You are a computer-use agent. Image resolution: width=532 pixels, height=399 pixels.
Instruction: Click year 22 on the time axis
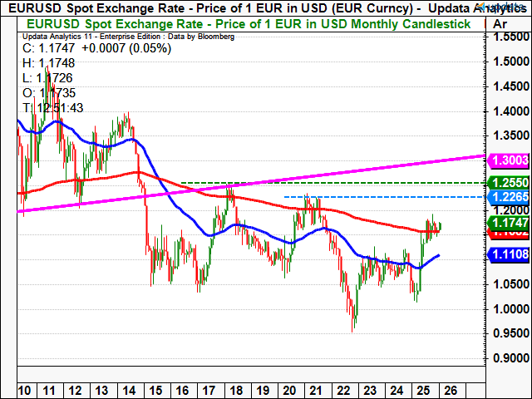coord(342,391)
